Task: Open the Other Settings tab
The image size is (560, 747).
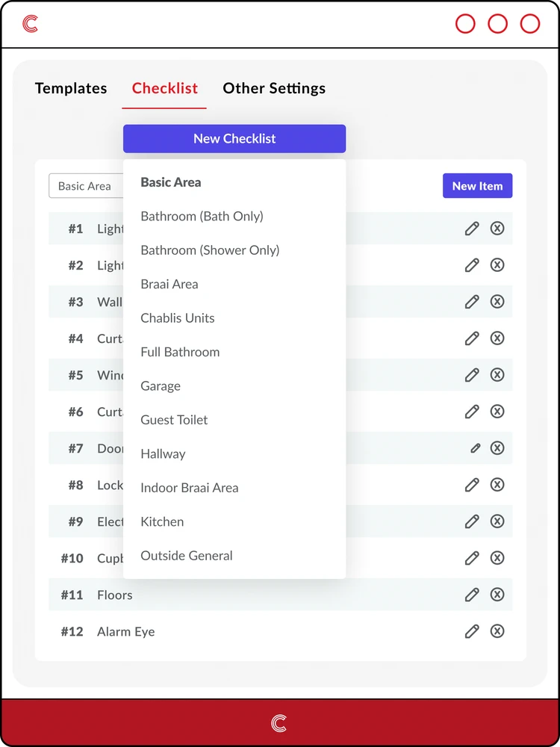Action: coord(274,88)
